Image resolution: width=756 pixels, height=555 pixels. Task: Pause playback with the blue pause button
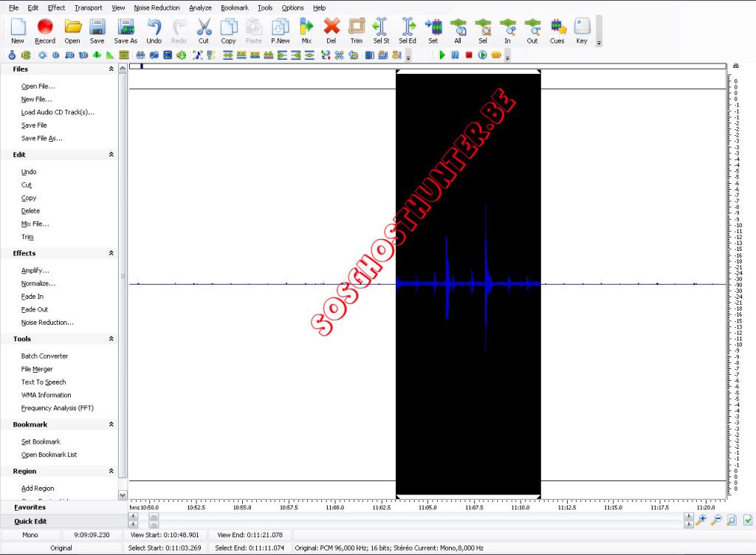point(455,55)
